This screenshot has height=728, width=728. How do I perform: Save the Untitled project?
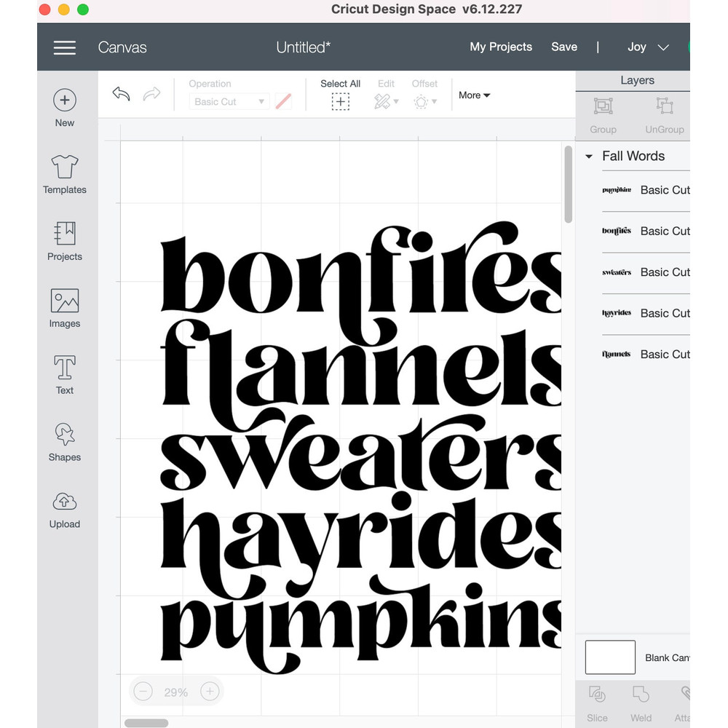564,47
